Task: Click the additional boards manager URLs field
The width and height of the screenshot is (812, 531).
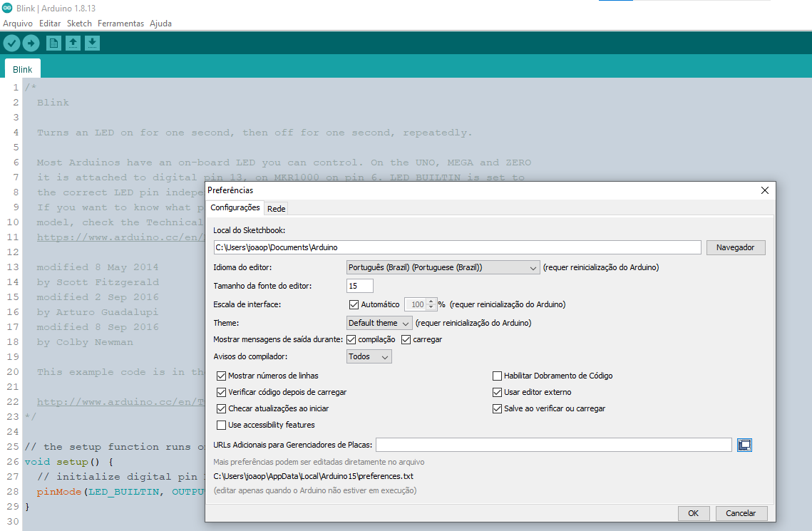Action: (554, 445)
